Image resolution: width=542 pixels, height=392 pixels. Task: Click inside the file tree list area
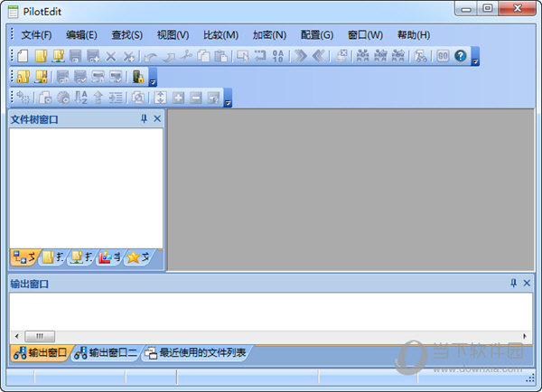pyautogui.click(x=86, y=189)
